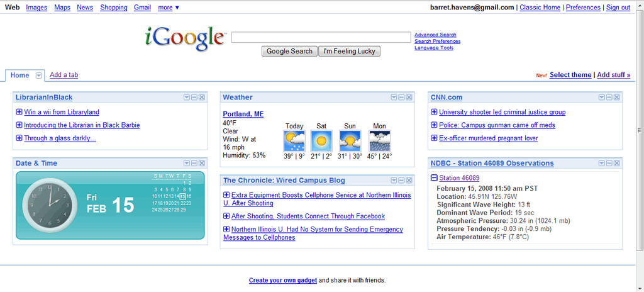Open menu dropdown of Date & Time gadget

[x=186, y=163]
